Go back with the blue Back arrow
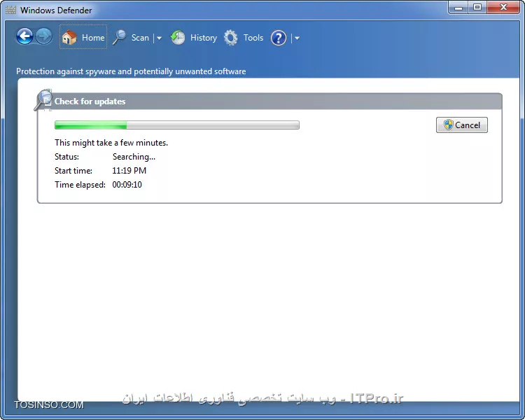The height and width of the screenshot is (420, 525). pyautogui.click(x=24, y=36)
